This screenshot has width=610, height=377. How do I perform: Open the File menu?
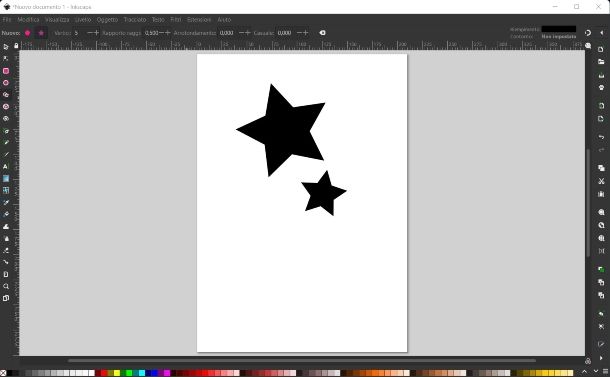coord(7,19)
